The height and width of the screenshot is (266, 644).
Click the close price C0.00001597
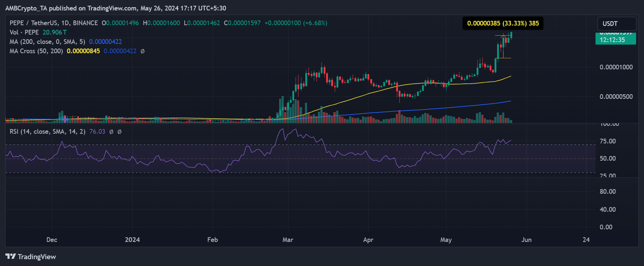242,23
